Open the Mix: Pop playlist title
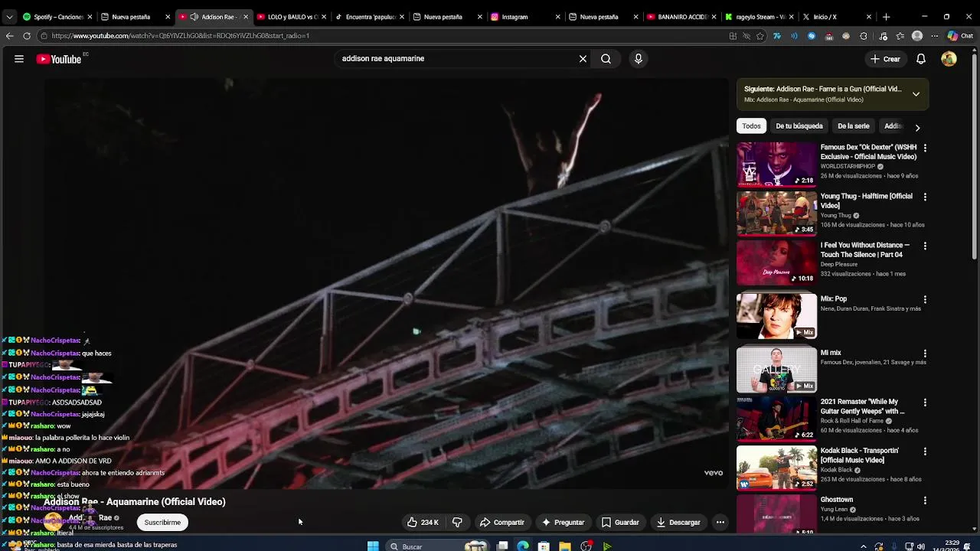The height and width of the screenshot is (551, 980). (834, 299)
